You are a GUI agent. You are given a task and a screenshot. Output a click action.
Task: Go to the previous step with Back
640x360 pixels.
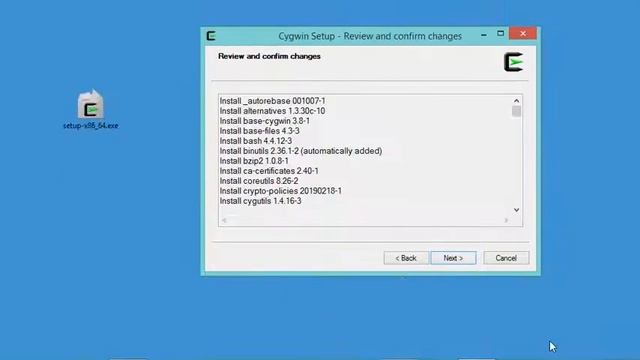point(406,258)
